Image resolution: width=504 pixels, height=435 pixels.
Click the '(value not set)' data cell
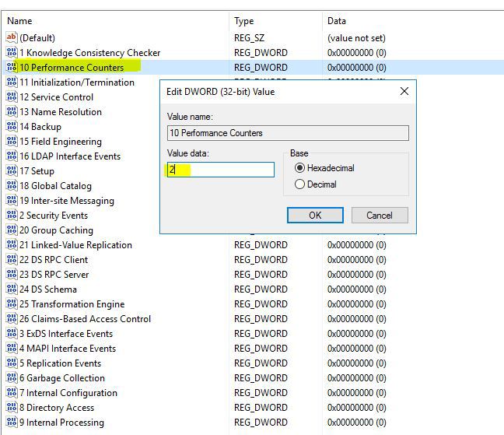pos(356,38)
